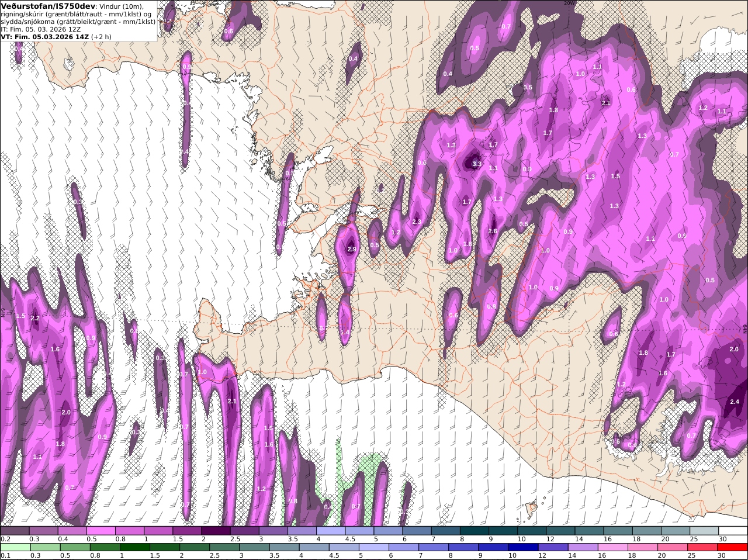This screenshot has height=560, width=748.
Task: Select the white 30 mm snow swatch
Action: pyautogui.click(x=733, y=530)
